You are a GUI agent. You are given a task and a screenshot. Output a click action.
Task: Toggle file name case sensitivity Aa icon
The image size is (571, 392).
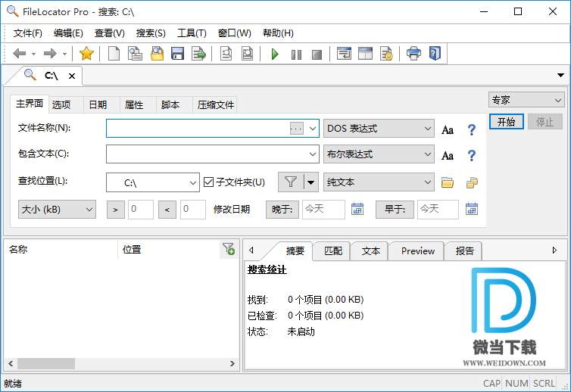(448, 130)
